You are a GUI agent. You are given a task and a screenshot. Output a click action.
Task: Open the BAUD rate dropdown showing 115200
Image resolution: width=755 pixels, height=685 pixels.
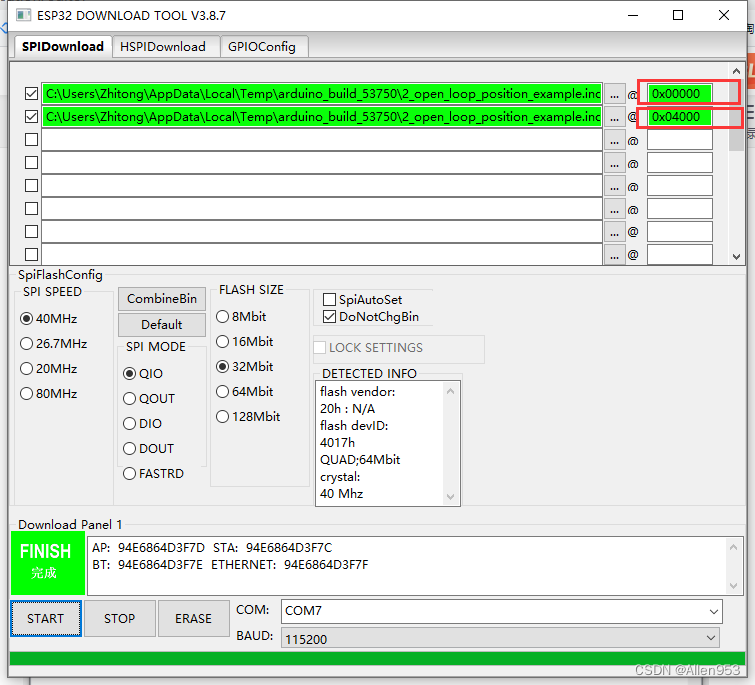(x=501, y=638)
